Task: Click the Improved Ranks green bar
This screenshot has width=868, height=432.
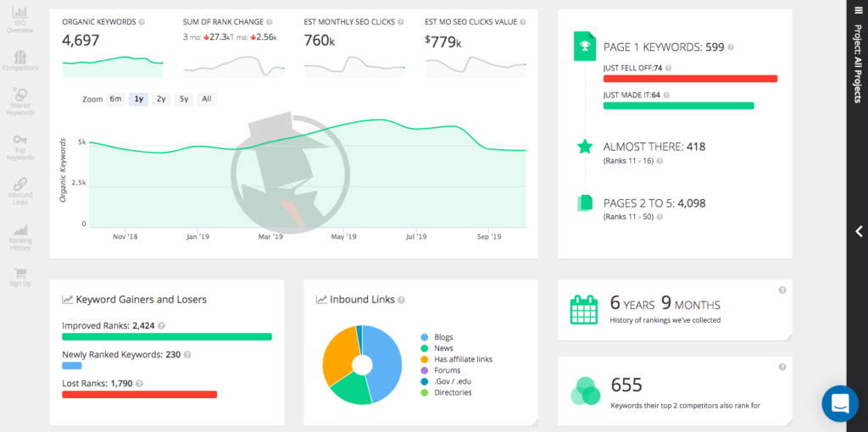Action: click(x=166, y=336)
